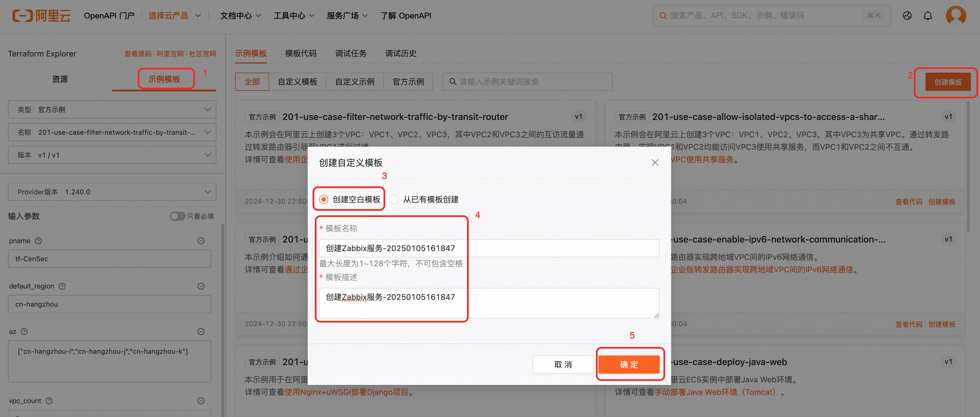Click the Alibaba Cloud logo

coord(41,16)
